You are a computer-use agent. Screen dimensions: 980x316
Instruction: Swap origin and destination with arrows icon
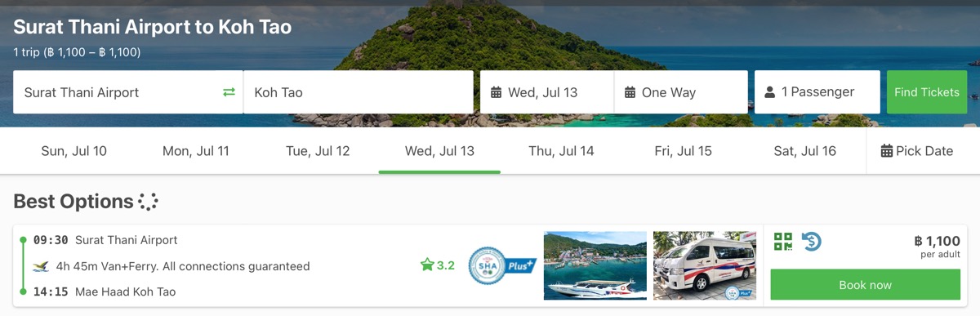229,92
